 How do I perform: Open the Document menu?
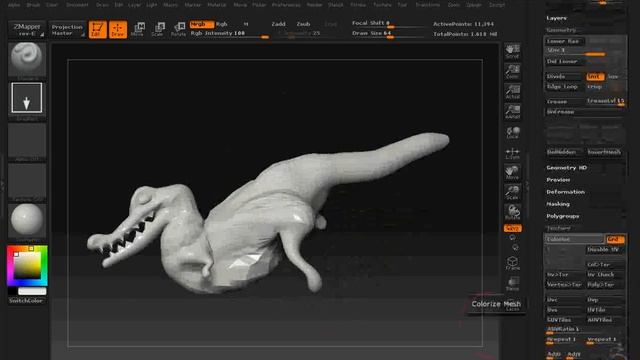[x=77, y=5]
